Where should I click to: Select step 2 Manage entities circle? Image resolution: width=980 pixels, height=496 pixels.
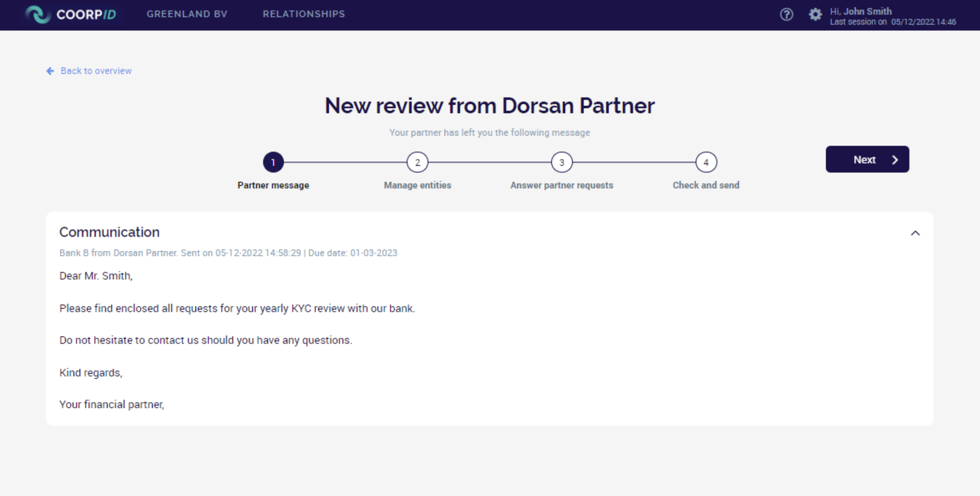coord(417,162)
